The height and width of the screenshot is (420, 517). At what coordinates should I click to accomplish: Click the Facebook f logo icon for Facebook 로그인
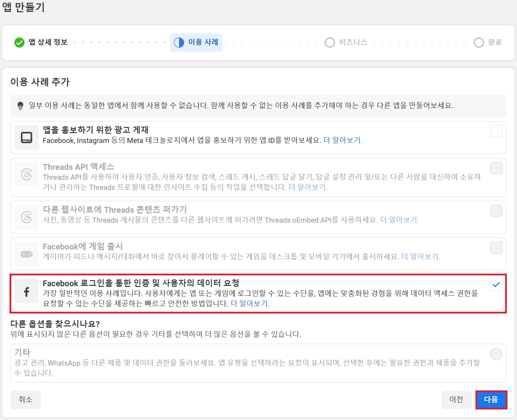tap(27, 291)
